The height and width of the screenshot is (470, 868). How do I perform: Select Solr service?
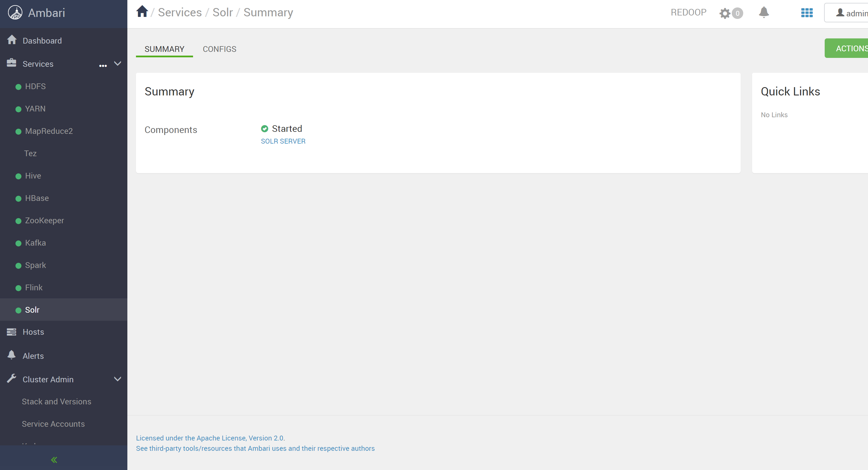click(32, 310)
